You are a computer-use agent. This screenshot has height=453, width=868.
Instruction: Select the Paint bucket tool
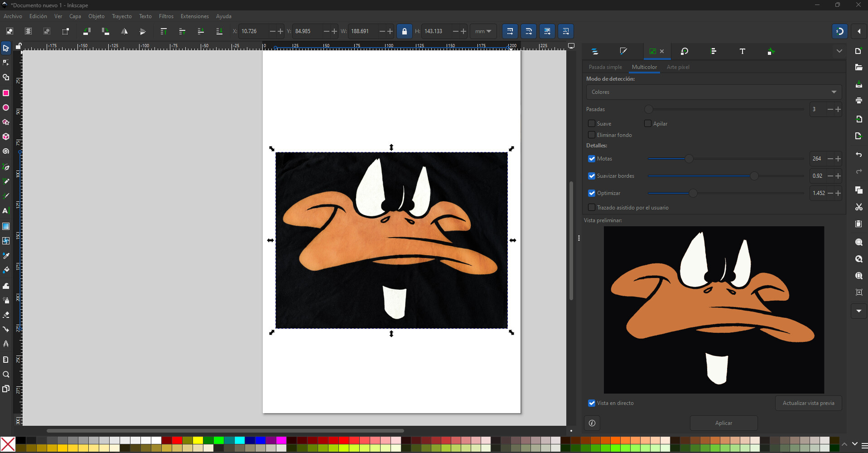tap(6, 270)
